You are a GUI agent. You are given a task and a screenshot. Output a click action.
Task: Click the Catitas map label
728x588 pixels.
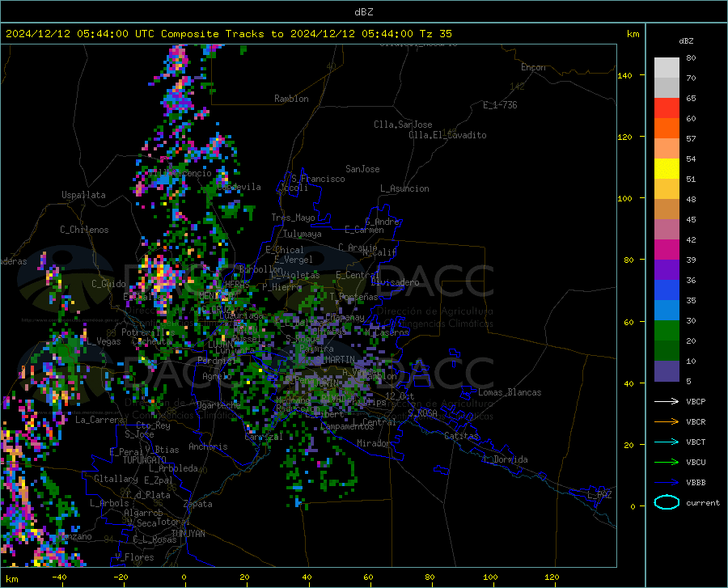point(461,436)
